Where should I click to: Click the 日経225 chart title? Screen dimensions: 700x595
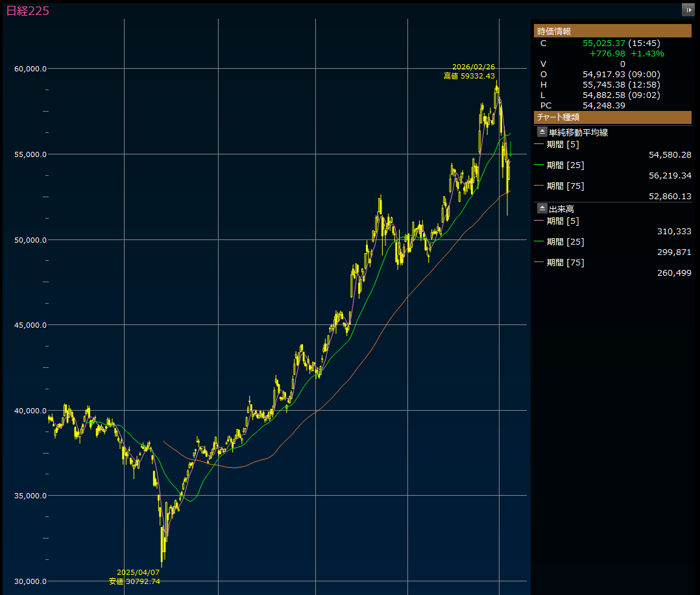[x=27, y=10]
